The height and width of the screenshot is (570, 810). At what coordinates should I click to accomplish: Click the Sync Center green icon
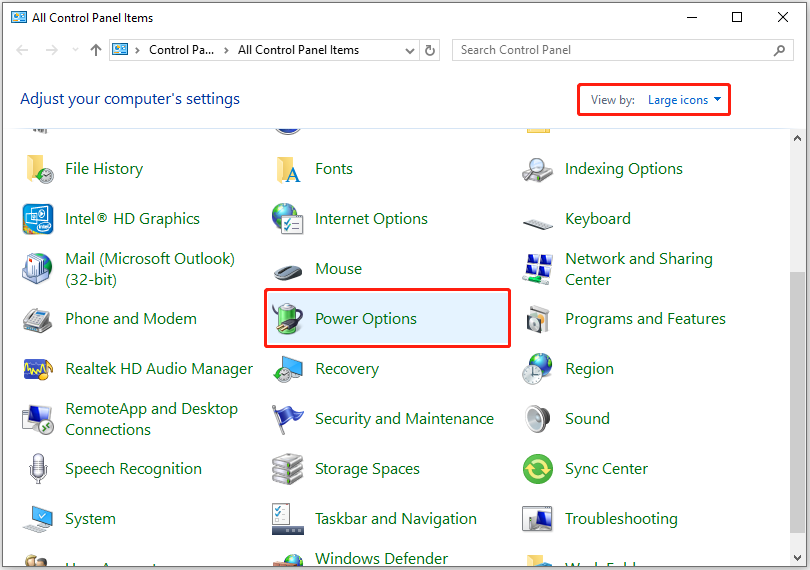[538, 469]
